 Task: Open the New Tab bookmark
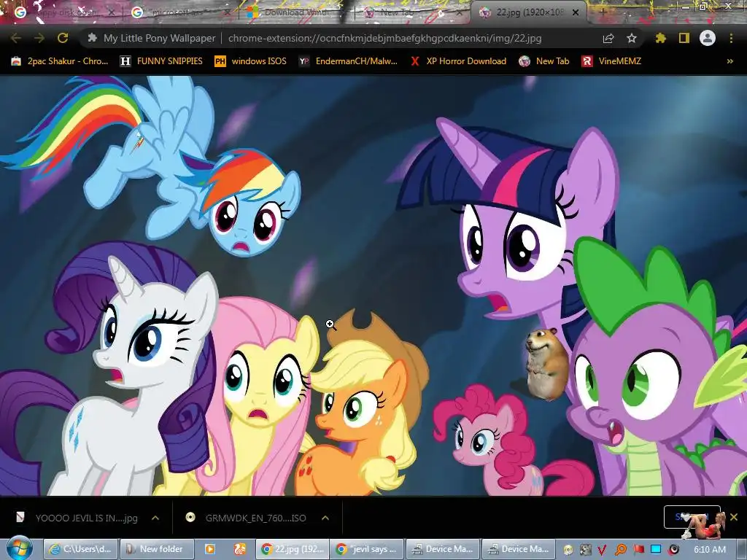pyautogui.click(x=544, y=61)
